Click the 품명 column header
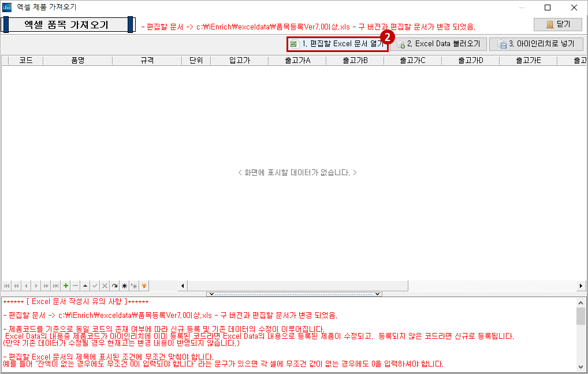Viewport: 588px width, 374px height. [x=77, y=60]
